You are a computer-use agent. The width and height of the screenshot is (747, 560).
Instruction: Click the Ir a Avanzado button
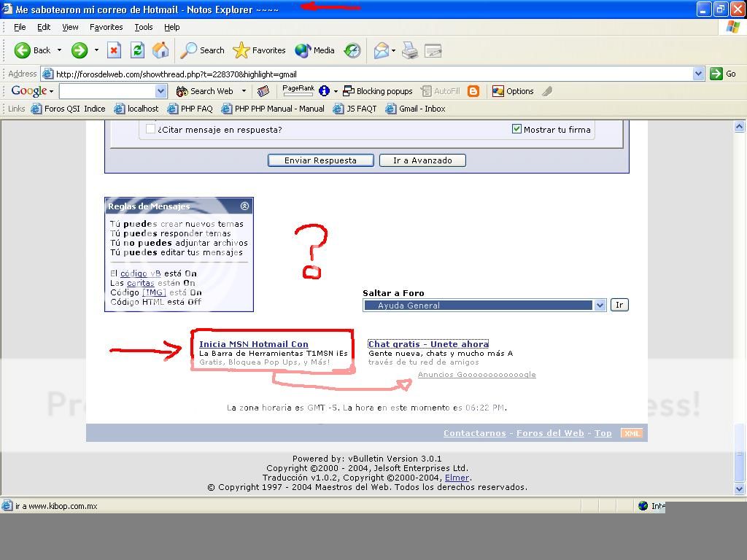coord(422,160)
